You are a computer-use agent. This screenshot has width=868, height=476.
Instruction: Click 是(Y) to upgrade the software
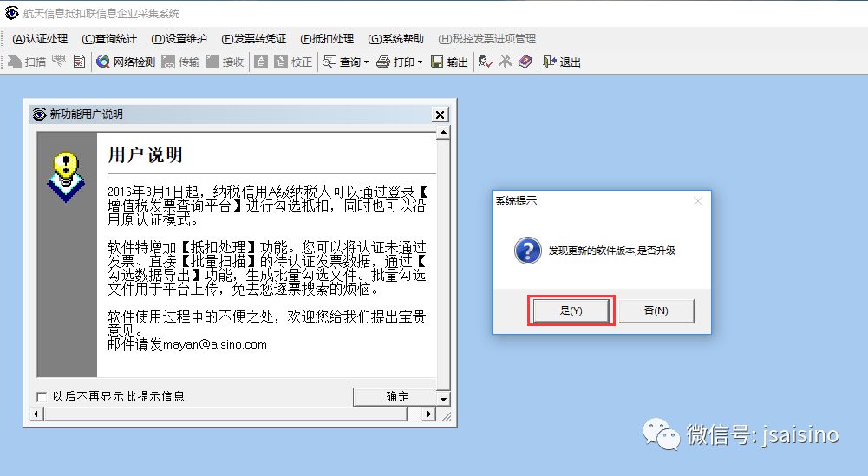(571, 310)
